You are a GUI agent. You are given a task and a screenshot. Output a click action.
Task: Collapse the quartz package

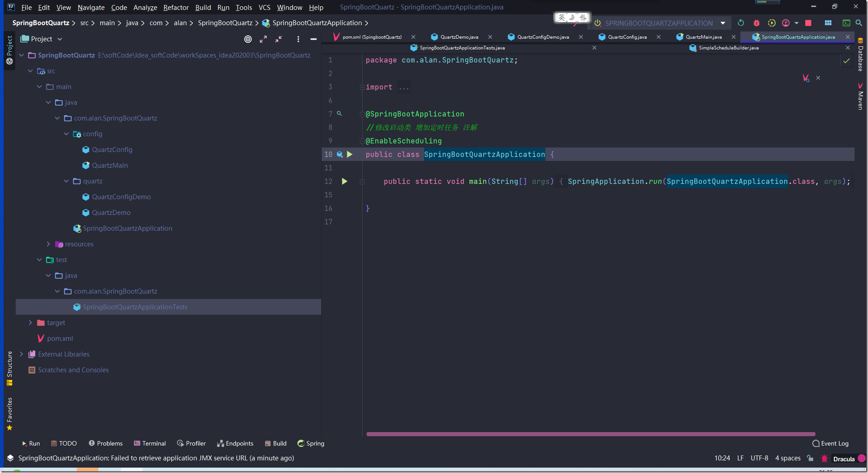click(66, 181)
